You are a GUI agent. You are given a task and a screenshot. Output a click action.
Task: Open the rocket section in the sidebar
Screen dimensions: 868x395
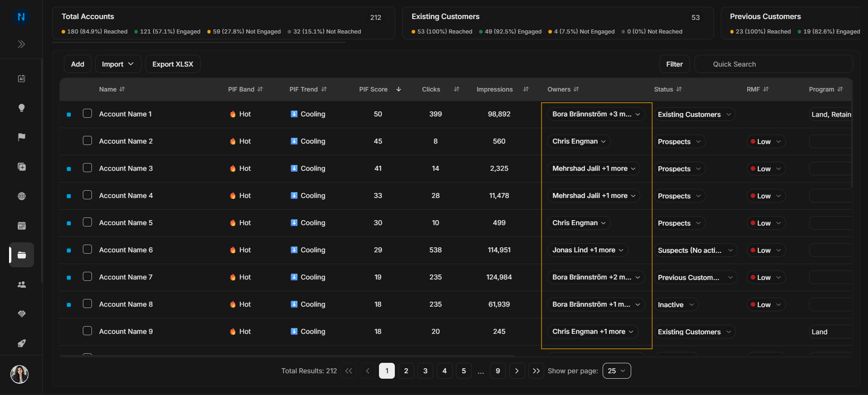[x=21, y=343]
